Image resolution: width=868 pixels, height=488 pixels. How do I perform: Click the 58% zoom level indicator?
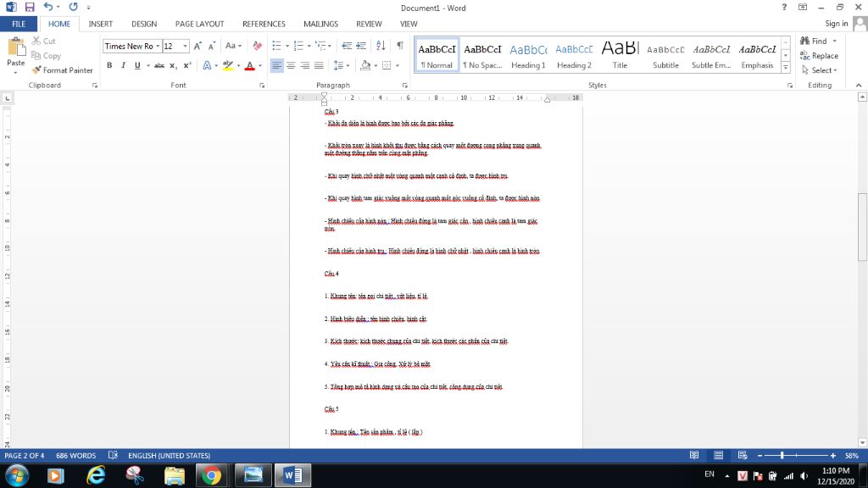point(851,455)
